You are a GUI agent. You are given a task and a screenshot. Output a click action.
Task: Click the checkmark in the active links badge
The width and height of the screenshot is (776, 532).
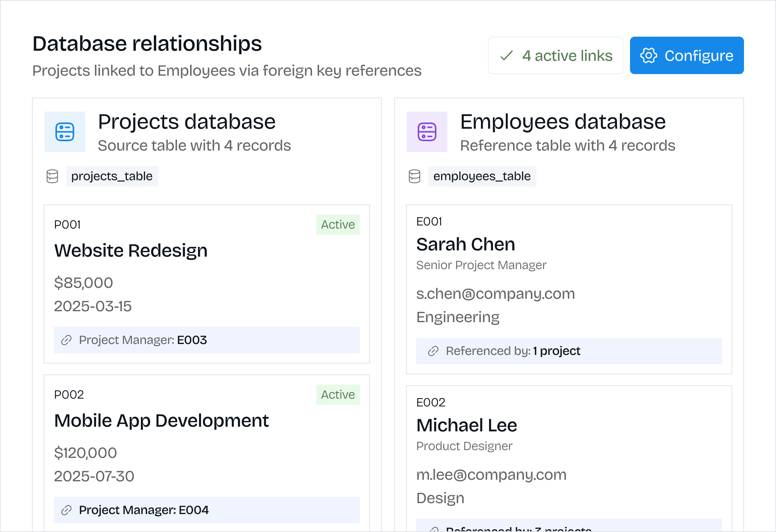507,56
